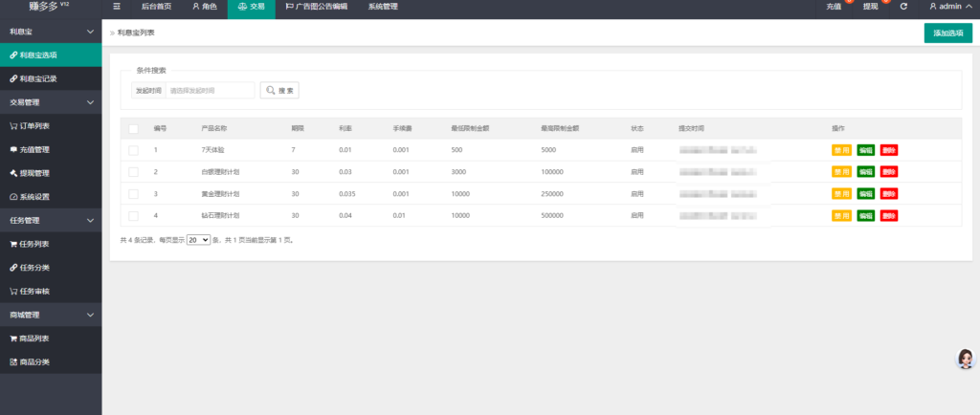The height and width of the screenshot is (415, 980).
Task: Open 提现管理 in the sidebar
Action: tap(34, 173)
